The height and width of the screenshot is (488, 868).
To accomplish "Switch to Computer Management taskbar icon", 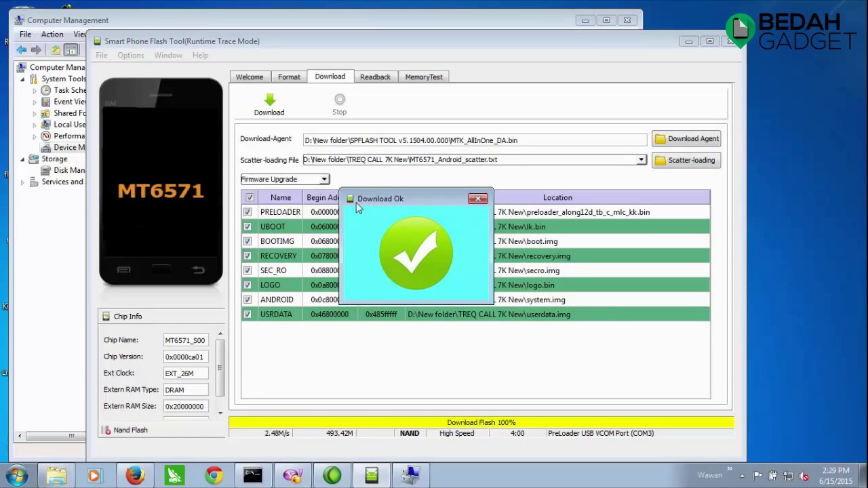I will pyautogui.click(x=411, y=475).
